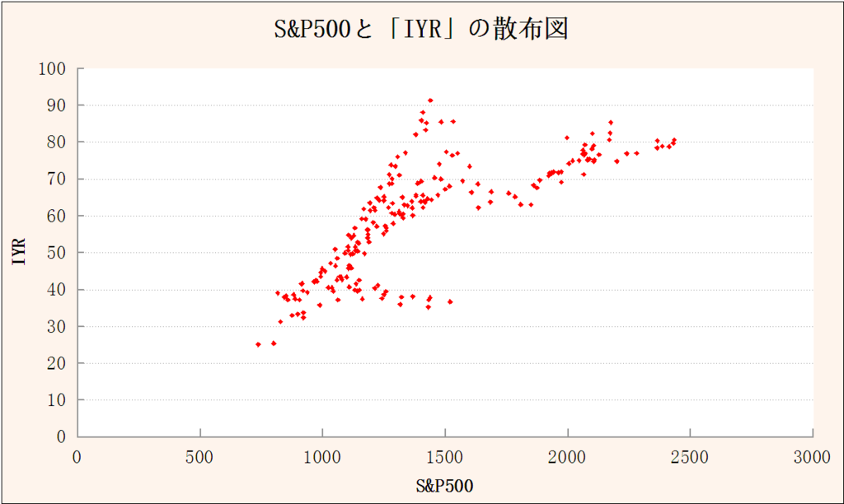Screen dimensions: 844x504
Task: Select y-axis label 100
Action: (x=52, y=69)
